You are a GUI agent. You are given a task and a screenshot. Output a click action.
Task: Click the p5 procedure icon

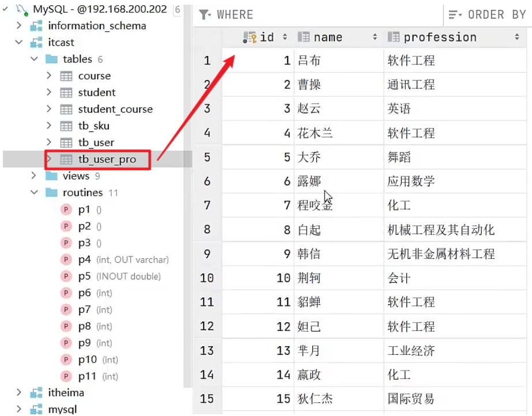click(x=66, y=277)
